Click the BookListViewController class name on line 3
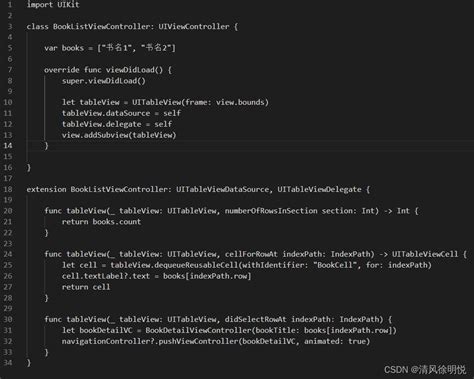The height and width of the screenshot is (379, 474). click(x=101, y=26)
